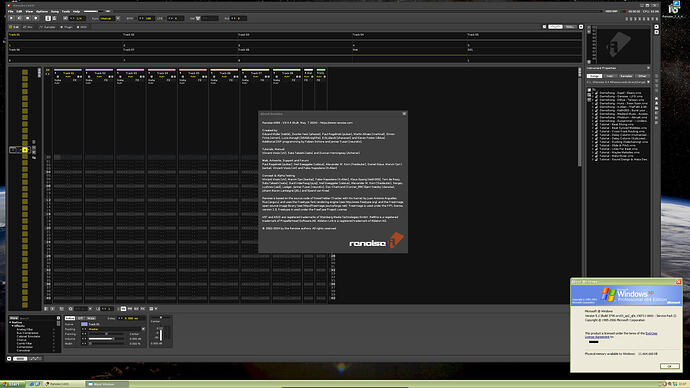This screenshot has width=690, height=388.
Task: Select 'Tutorial - Meta Mixer.xrns' file
Action: [617, 156]
